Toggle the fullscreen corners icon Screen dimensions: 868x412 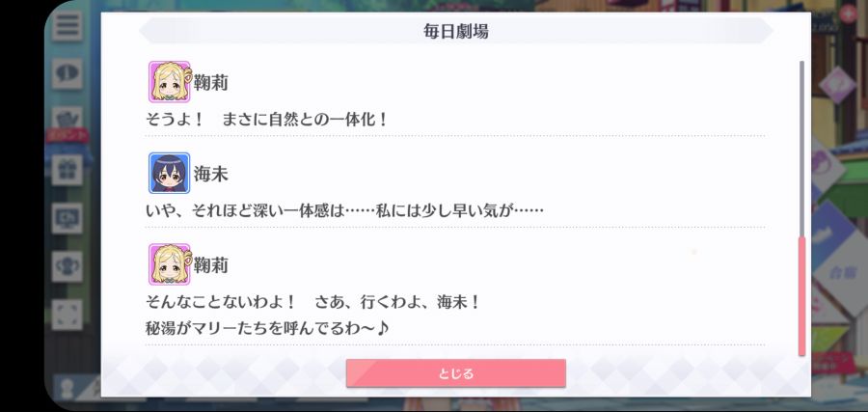point(67,315)
